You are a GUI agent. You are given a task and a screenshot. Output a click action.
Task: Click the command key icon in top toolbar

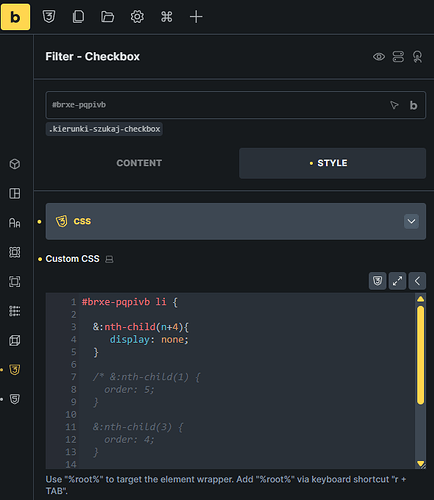pyautogui.click(x=167, y=16)
